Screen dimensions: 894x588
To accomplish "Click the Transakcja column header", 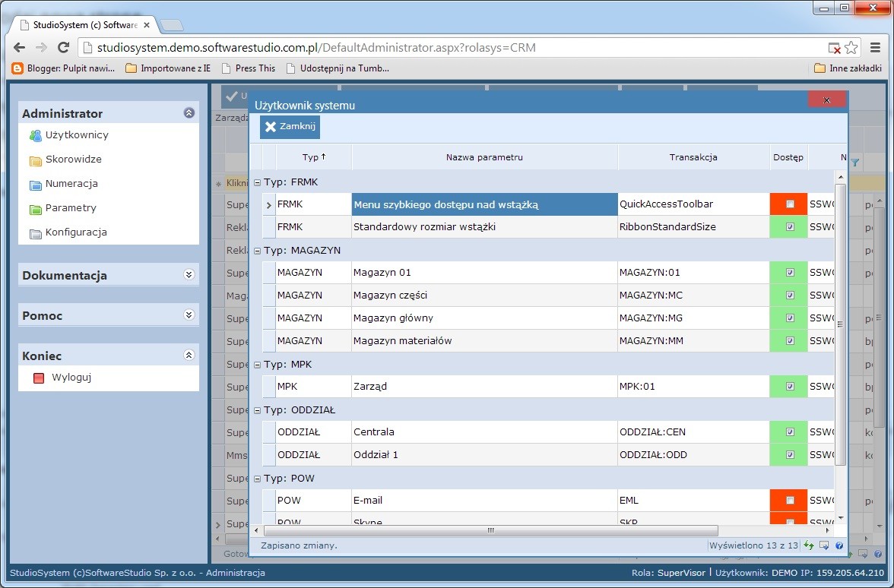I will click(693, 157).
